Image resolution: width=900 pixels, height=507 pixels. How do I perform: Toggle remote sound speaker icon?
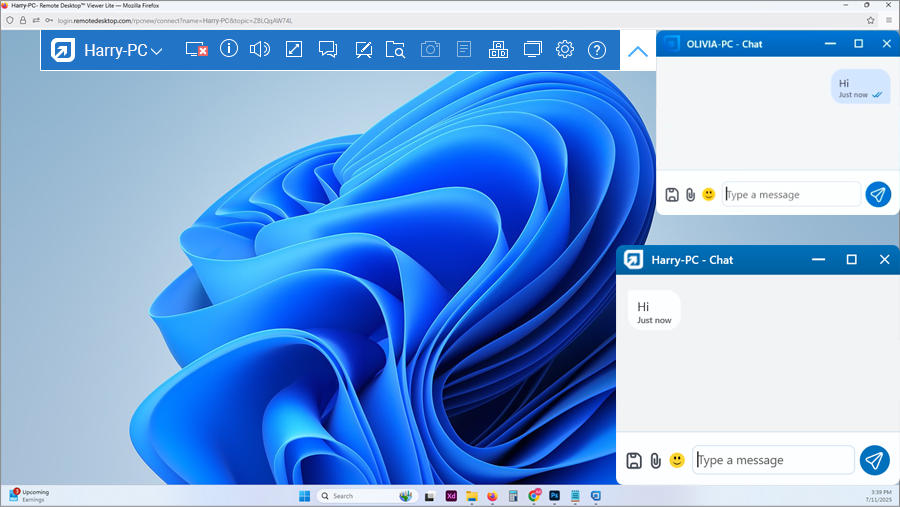pos(260,49)
